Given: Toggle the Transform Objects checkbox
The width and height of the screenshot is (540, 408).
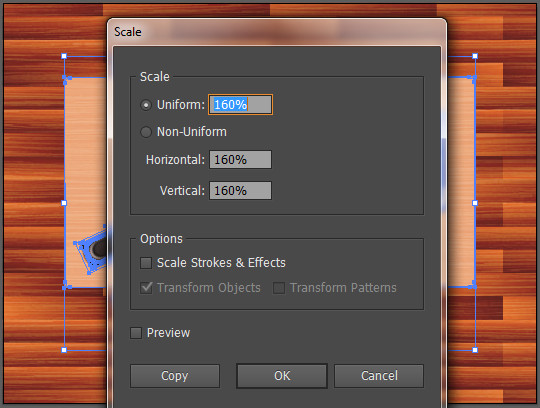Looking at the screenshot, I should click(x=146, y=288).
